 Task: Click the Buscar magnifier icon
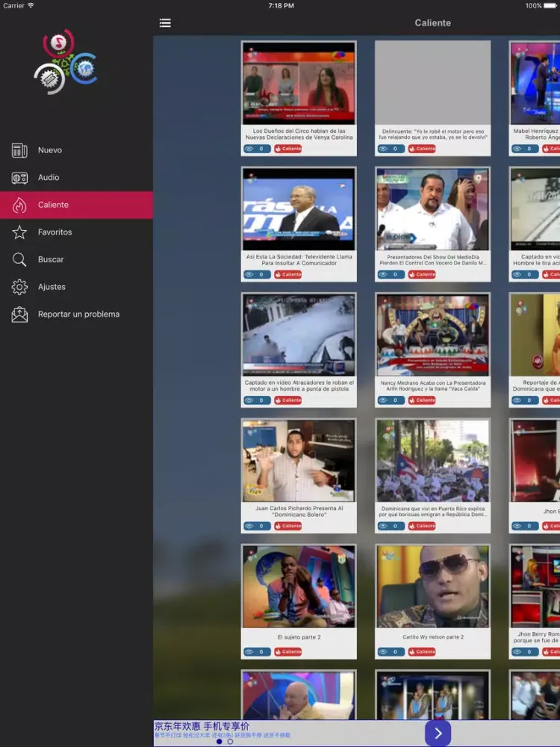tap(19, 260)
